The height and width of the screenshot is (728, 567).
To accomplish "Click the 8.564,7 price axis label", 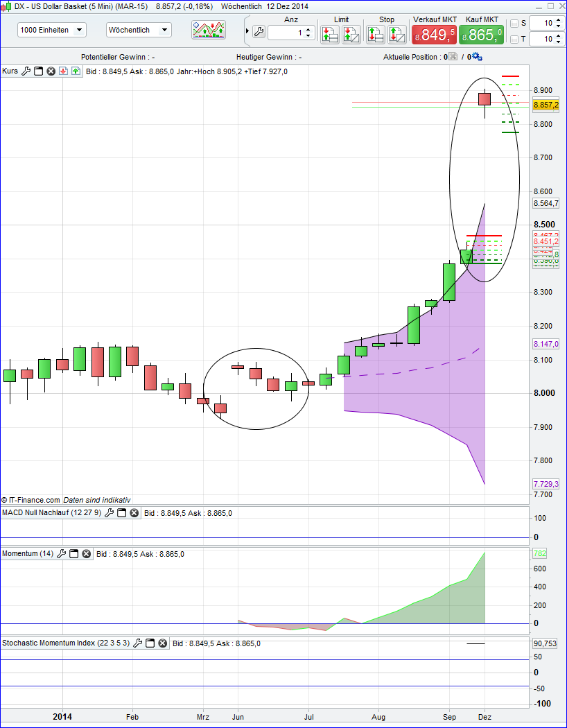I will pyautogui.click(x=546, y=203).
